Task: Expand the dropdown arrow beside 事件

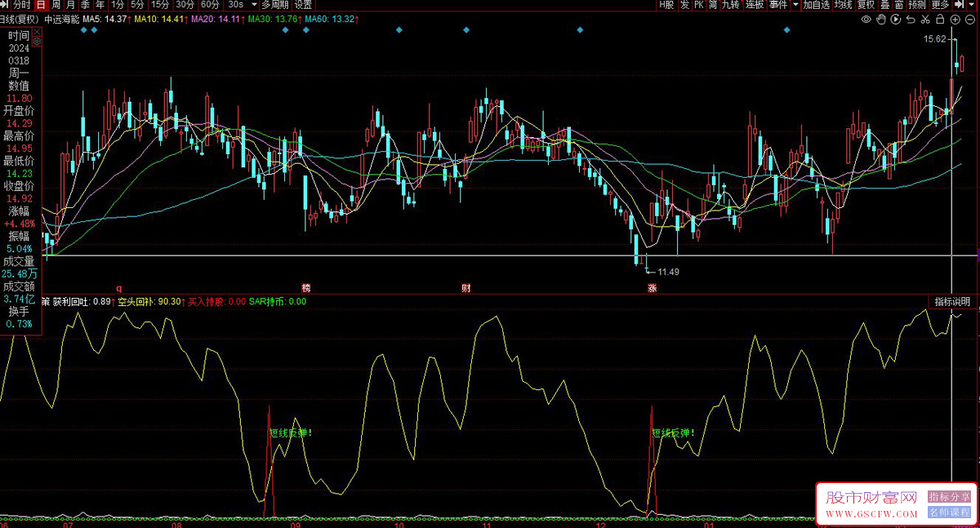Action: click(795, 5)
